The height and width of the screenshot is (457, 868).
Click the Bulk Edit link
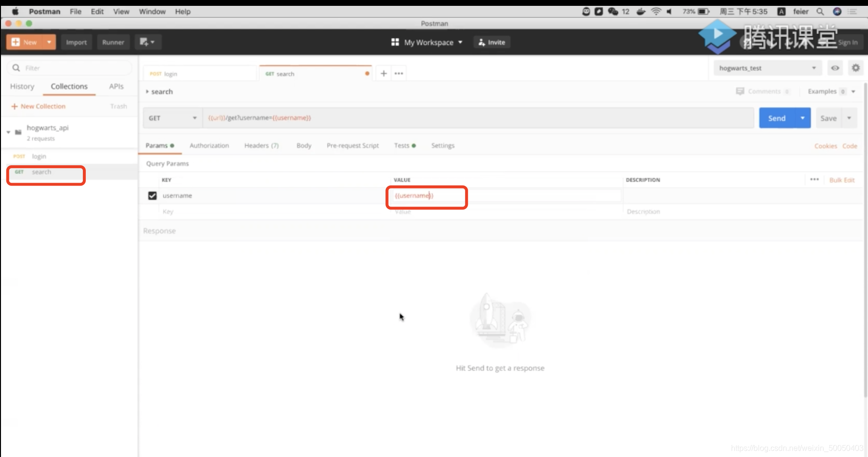(842, 180)
